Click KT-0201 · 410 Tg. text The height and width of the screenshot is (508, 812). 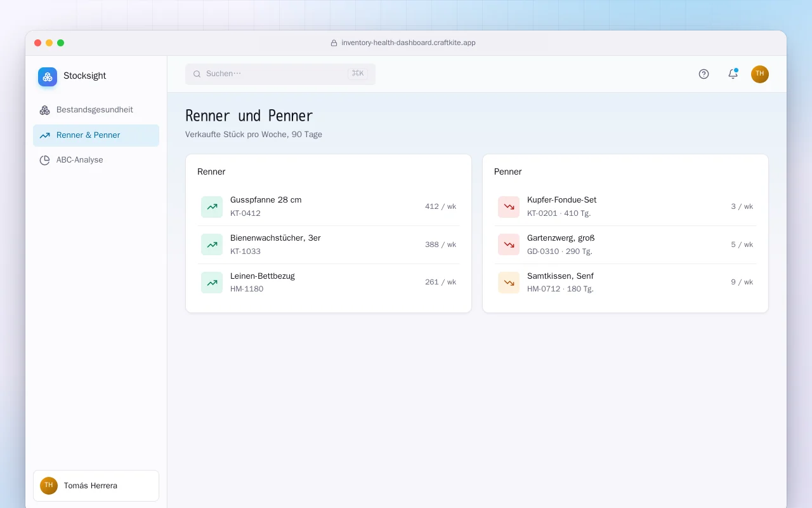pyautogui.click(x=559, y=213)
